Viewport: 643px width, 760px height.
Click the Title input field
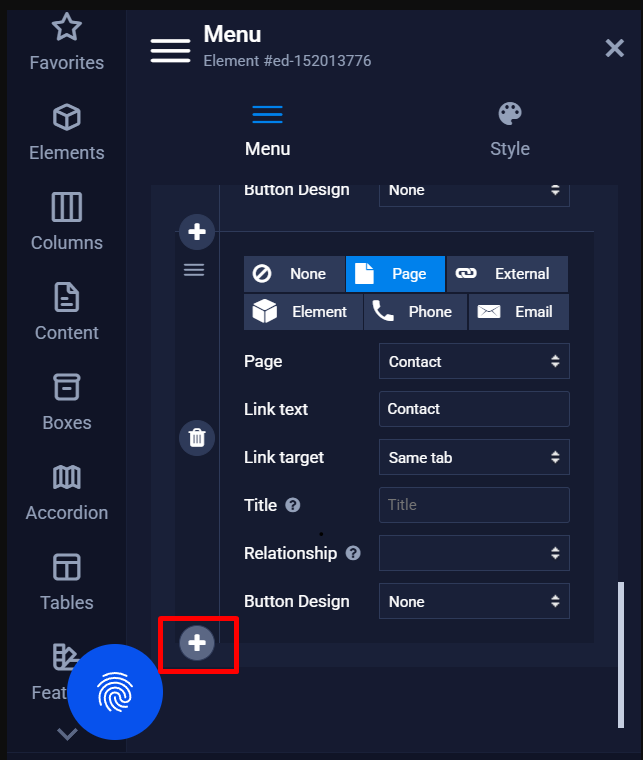pos(474,505)
